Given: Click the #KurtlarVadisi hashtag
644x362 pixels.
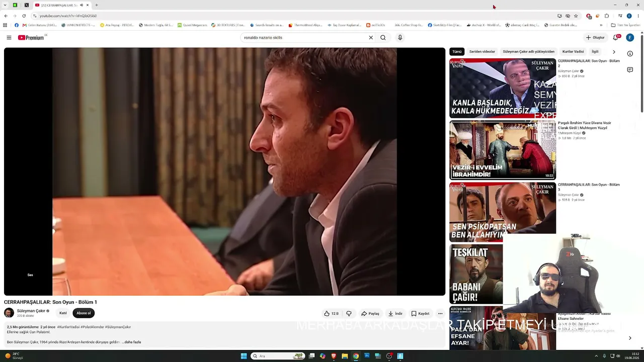Looking at the screenshot, I should point(68,327).
